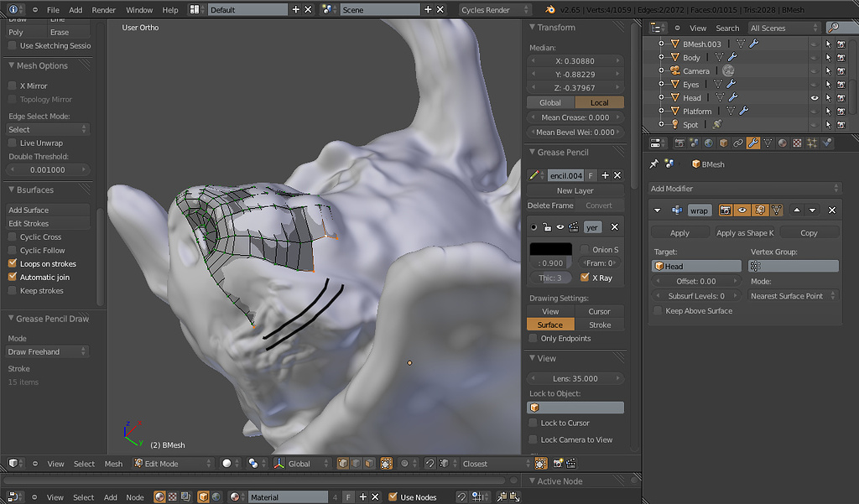Open the File menu
The height and width of the screenshot is (504, 859).
coord(53,10)
